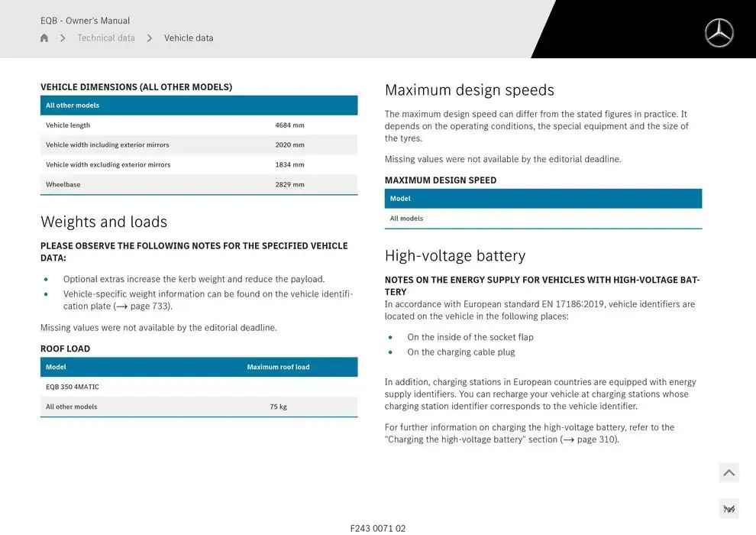Click the EQB - Owner's Manual title

(85, 21)
